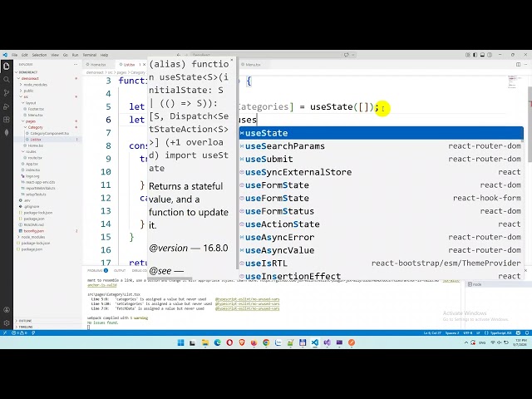Collapse the demoreact folder in Explorer

(30, 78)
